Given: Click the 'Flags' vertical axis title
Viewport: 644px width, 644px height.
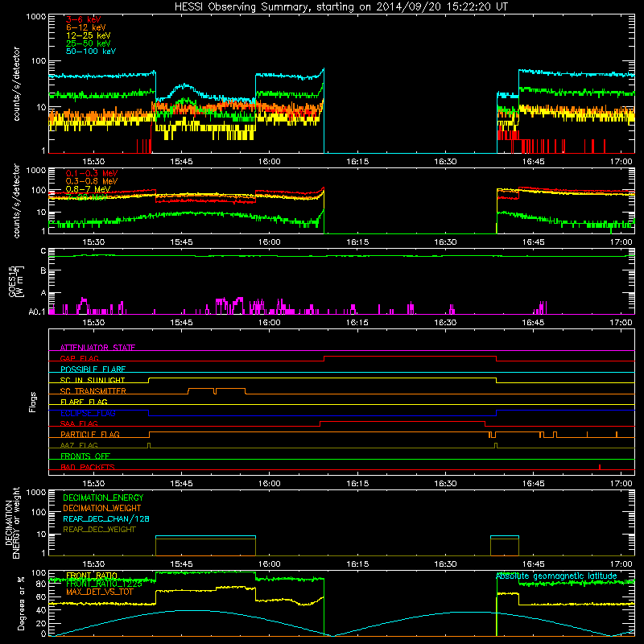Looking at the screenshot, I should coord(32,402).
